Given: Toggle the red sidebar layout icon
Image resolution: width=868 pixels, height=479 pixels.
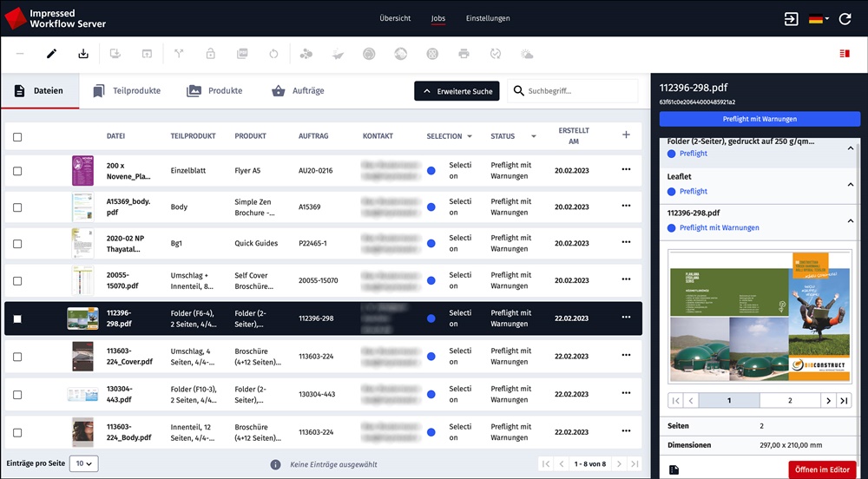Looking at the screenshot, I should click(845, 54).
